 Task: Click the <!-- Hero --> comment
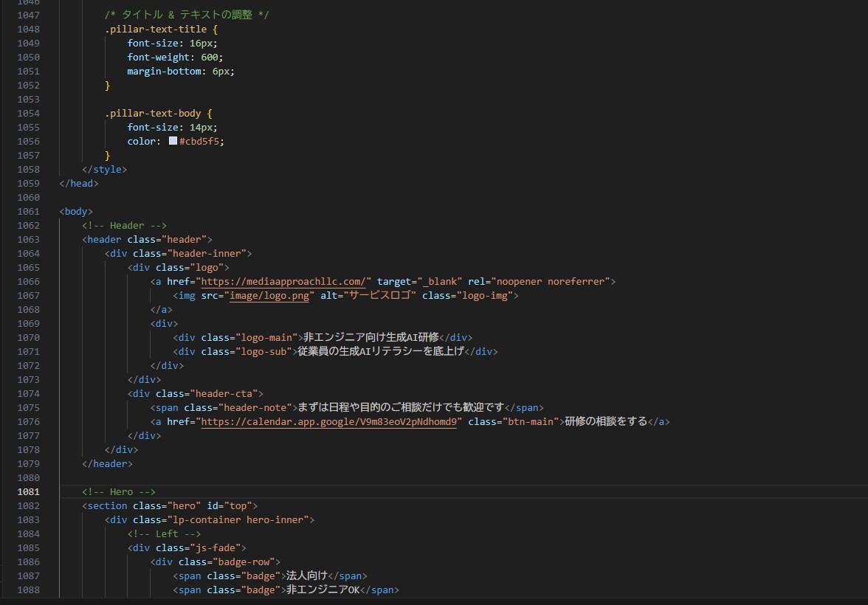118,491
